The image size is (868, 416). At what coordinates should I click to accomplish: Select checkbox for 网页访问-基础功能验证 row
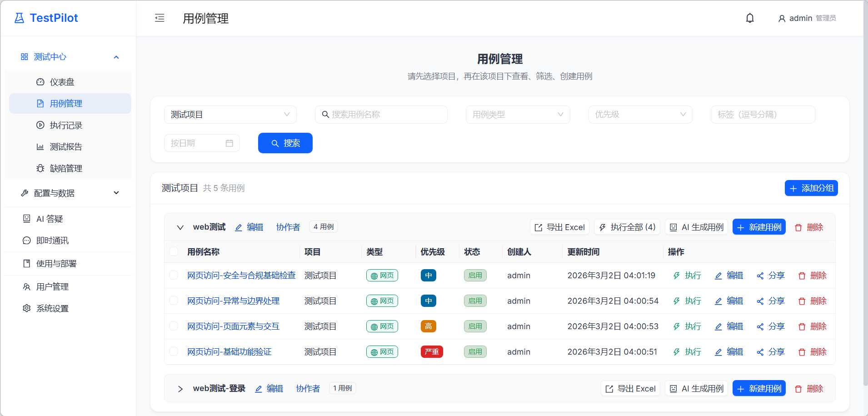coord(174,352)
